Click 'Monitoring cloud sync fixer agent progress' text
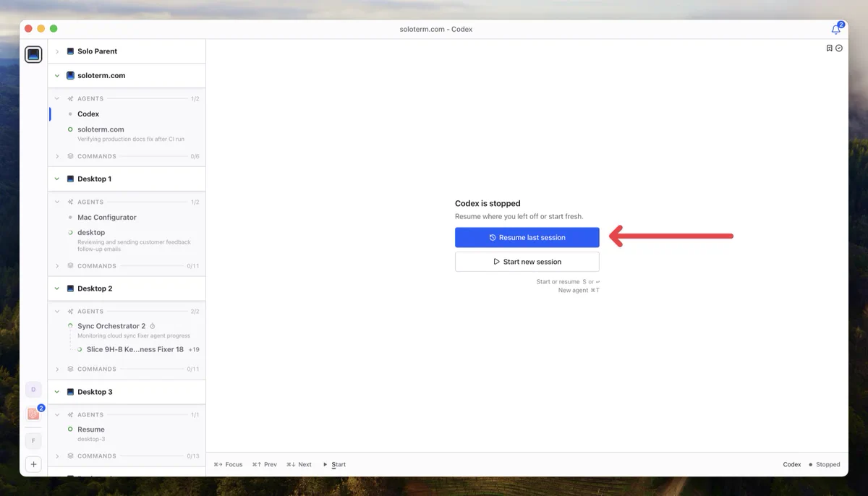The width and height of the screenshot is (868, 496). click(134, 335)
